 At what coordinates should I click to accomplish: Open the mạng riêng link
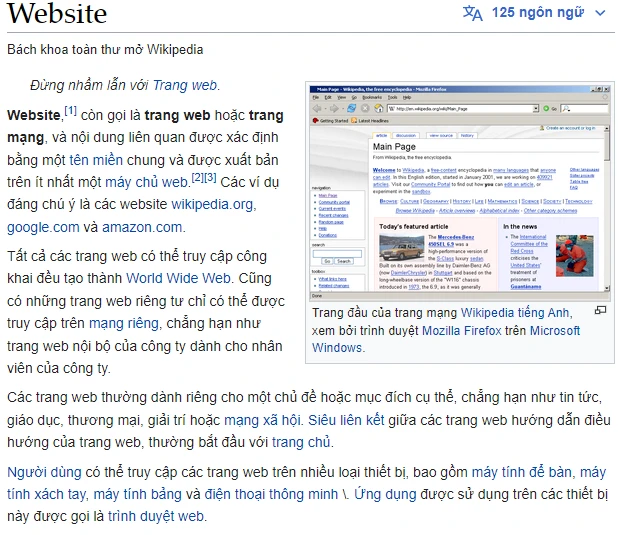click(x=124, y=323)
